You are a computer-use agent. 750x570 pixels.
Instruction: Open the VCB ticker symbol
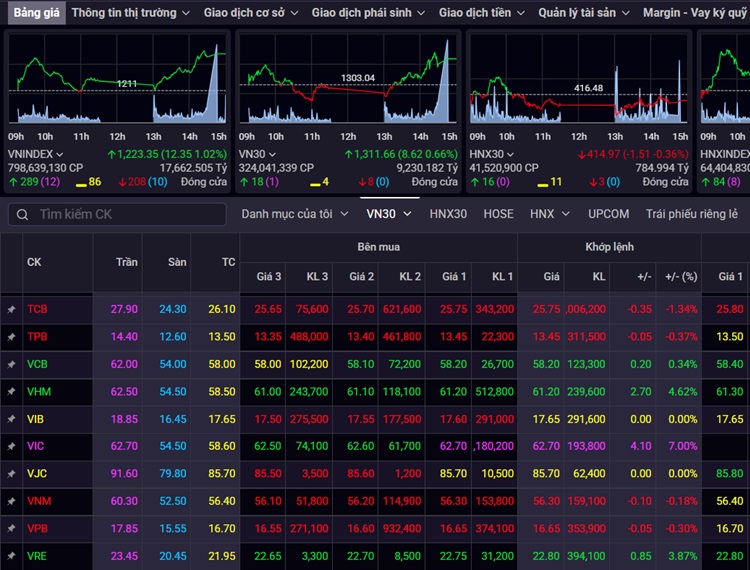coord(37,364)
